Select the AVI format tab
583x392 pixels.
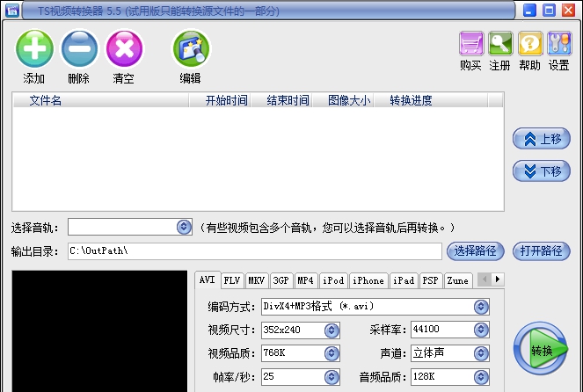coord(208,279)
